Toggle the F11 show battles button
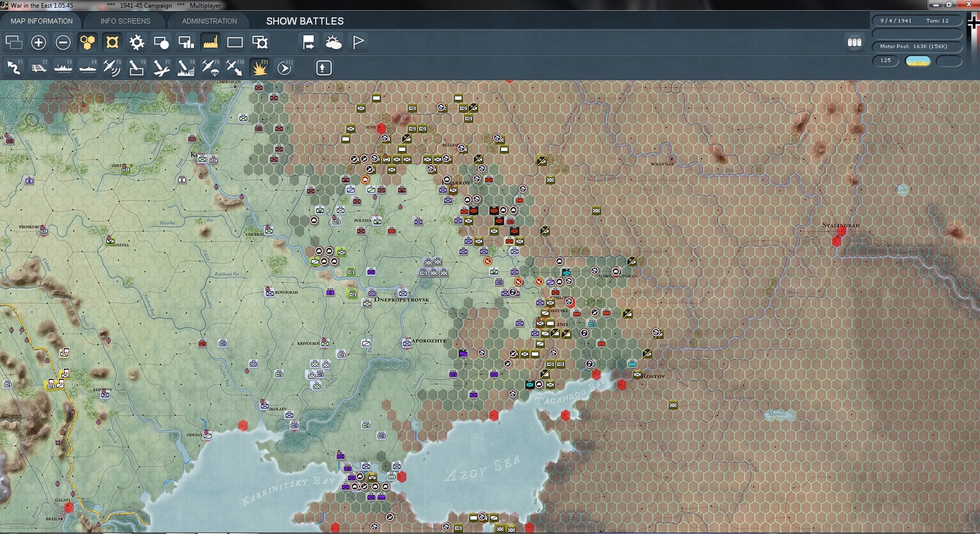 coord(259,68)
